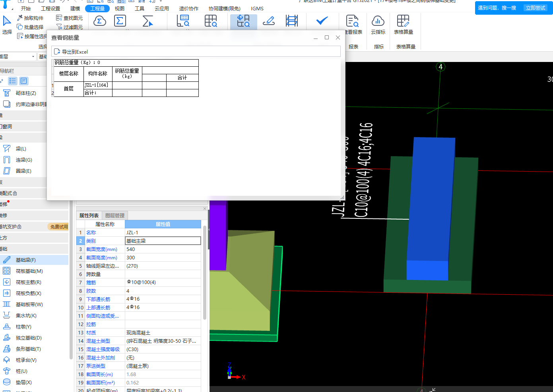
Task: Click the summarize selected elements icon
Action: (x=147, y=21)
